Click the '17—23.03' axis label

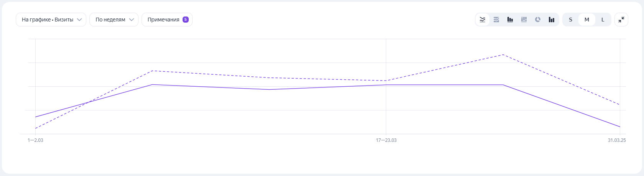(386, 140)
